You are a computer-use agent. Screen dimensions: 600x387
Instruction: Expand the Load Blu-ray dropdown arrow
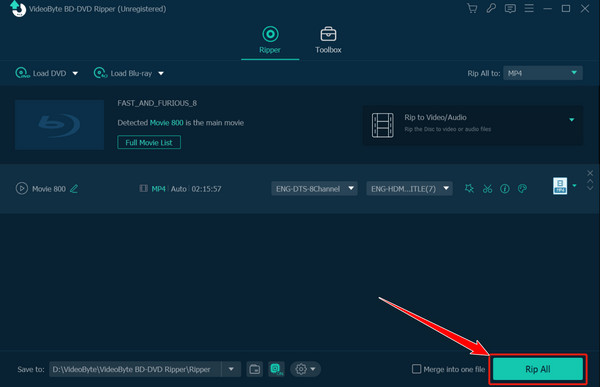(x=161, y=73)
